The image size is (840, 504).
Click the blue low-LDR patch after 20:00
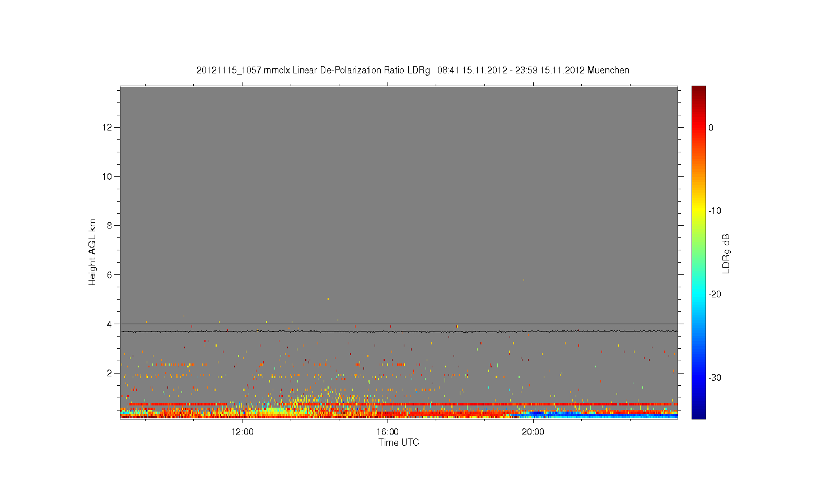602,416
